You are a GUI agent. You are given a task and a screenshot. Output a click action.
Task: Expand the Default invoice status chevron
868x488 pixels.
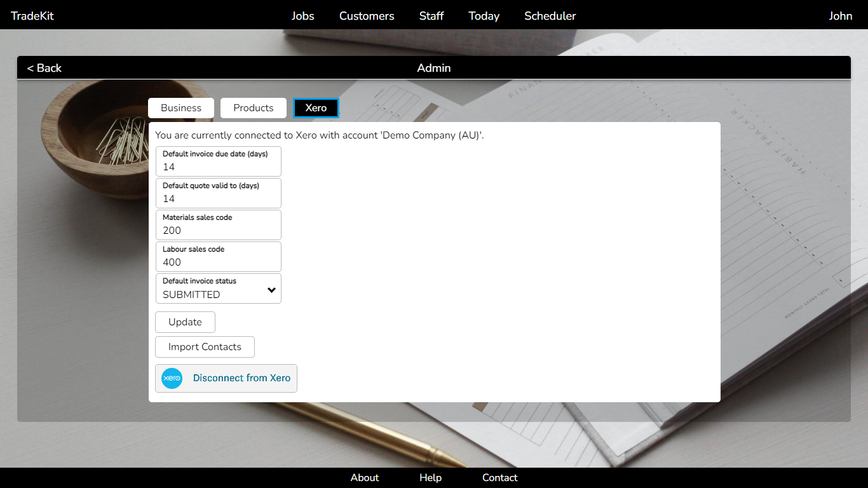(x=271, y=290)
